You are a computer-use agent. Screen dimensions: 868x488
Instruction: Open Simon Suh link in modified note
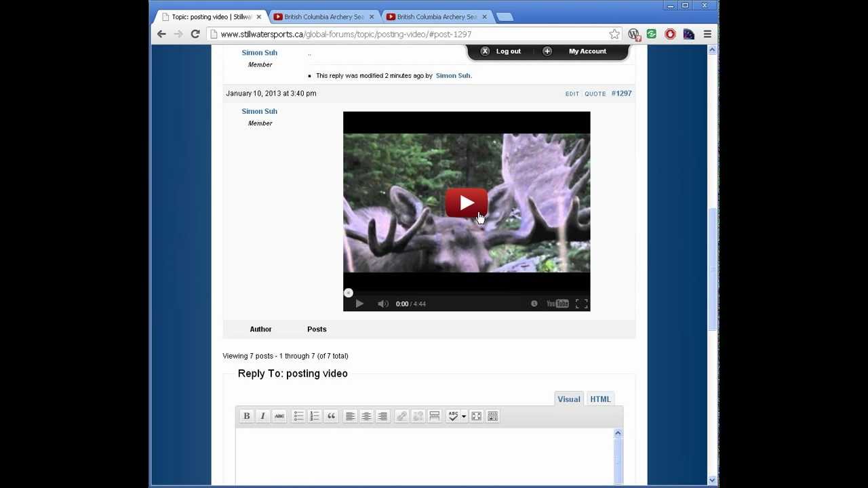(x=453, y=76)
